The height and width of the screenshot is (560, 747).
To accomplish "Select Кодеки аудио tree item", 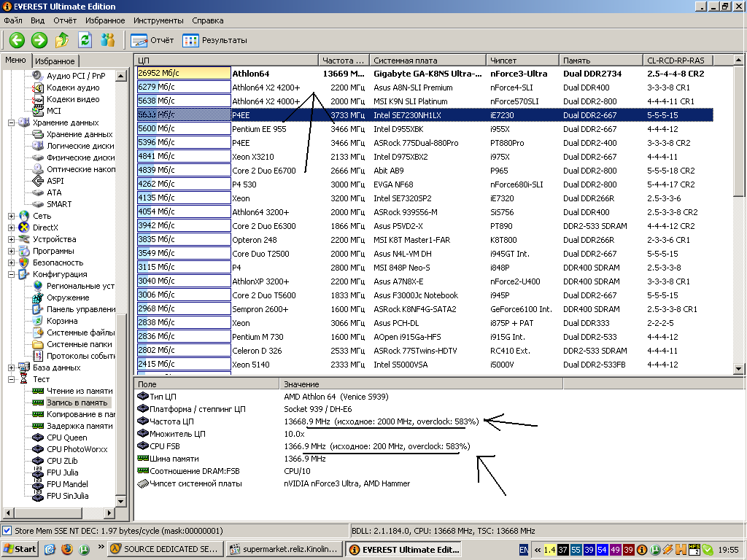I will (x=73, y=87).
